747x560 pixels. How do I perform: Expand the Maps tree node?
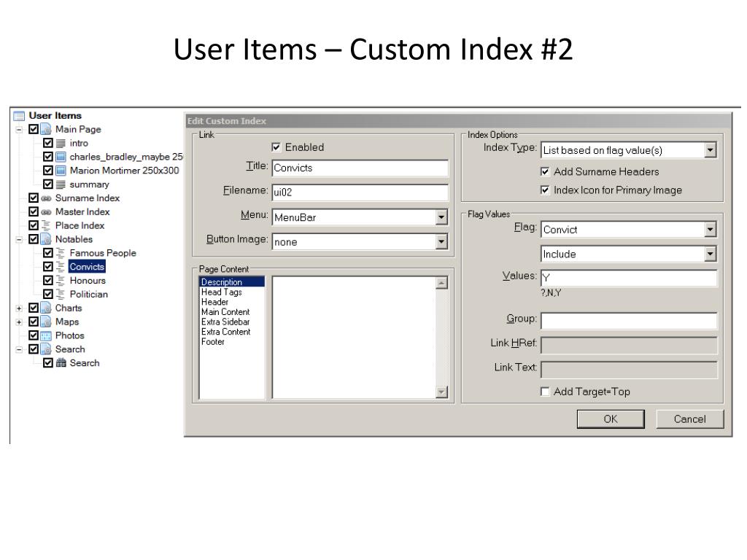click(x=19, y=322)
